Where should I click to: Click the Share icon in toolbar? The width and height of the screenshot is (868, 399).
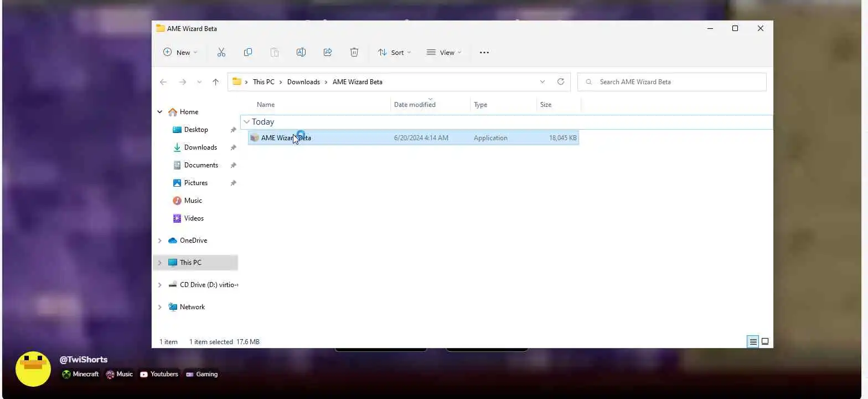328,52
